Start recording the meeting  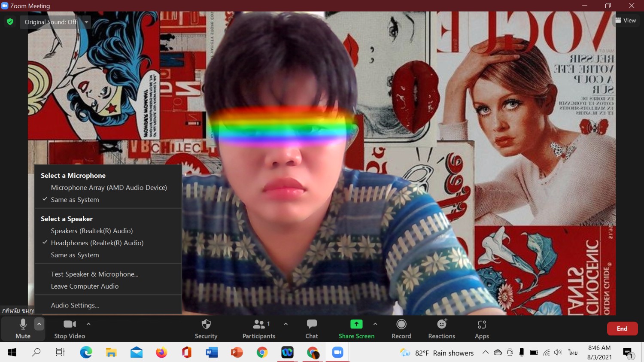point(401,329)
